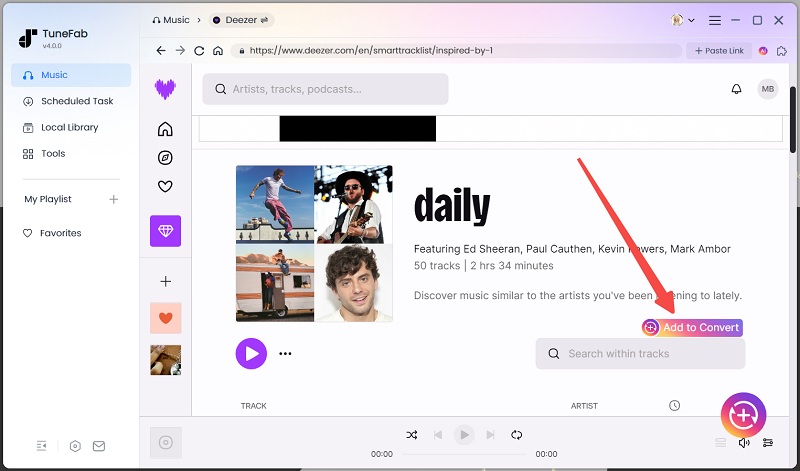Toggle shuffle playback mode

(x=412, y=435)
